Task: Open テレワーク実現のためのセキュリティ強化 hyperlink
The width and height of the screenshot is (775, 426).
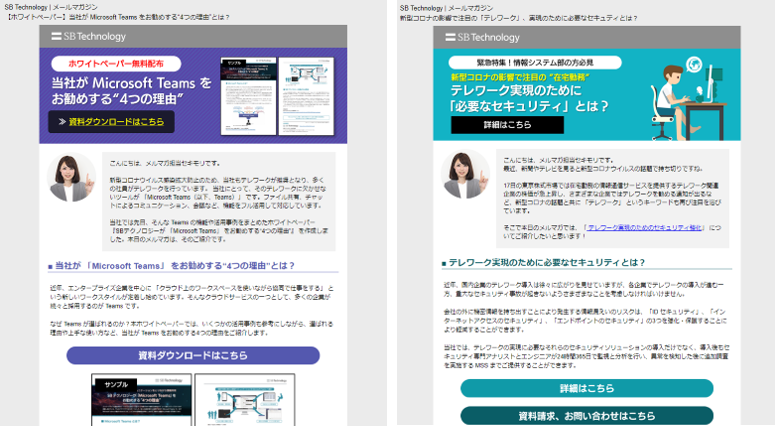Action: click(645, 227)
